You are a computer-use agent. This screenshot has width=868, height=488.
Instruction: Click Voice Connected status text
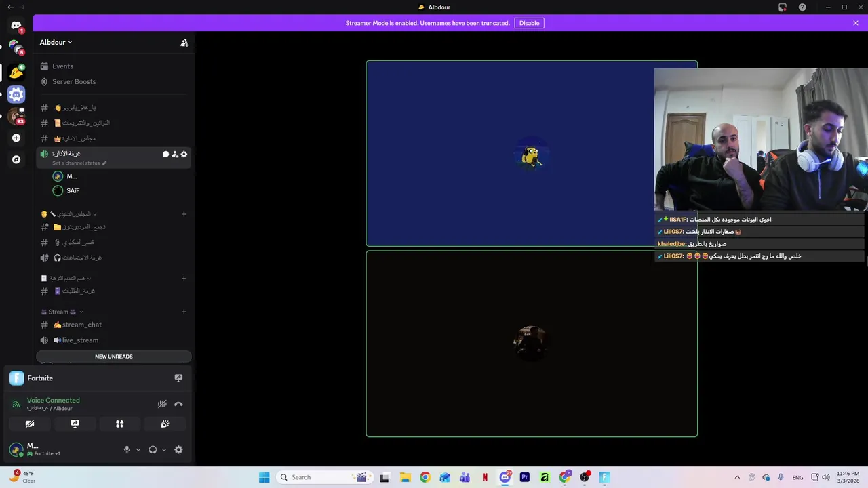(x=54, y=401)
